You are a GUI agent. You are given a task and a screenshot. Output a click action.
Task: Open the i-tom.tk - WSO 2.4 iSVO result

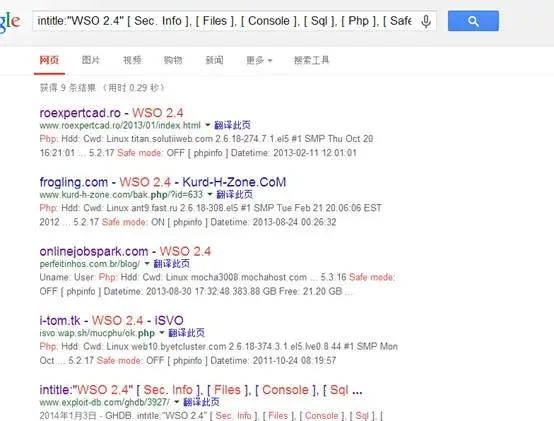(111, 321)
